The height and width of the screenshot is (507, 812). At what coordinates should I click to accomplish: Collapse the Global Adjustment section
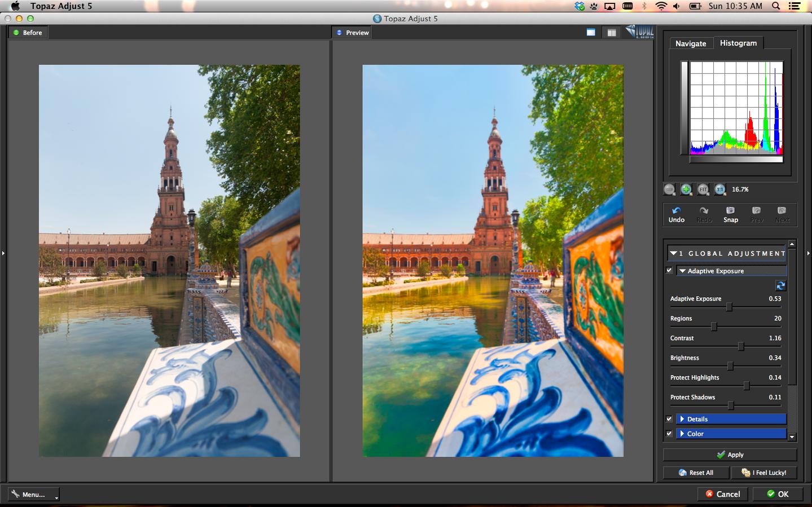[x=673, y=254]
